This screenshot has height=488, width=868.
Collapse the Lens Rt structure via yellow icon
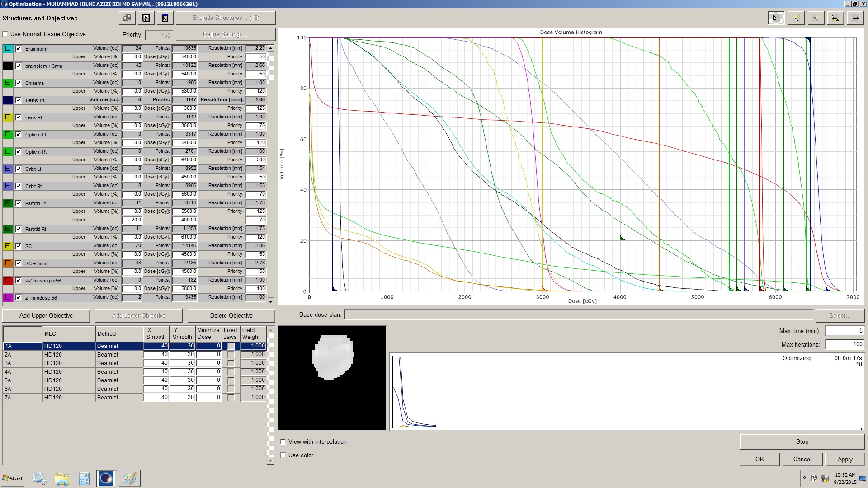8,117
